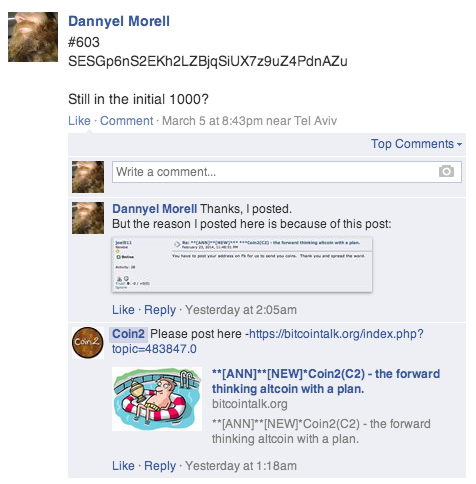The height and width of the screenshot is (484, 476).
Task: Click into the Write a comment field
Action: tap(287, 172)
